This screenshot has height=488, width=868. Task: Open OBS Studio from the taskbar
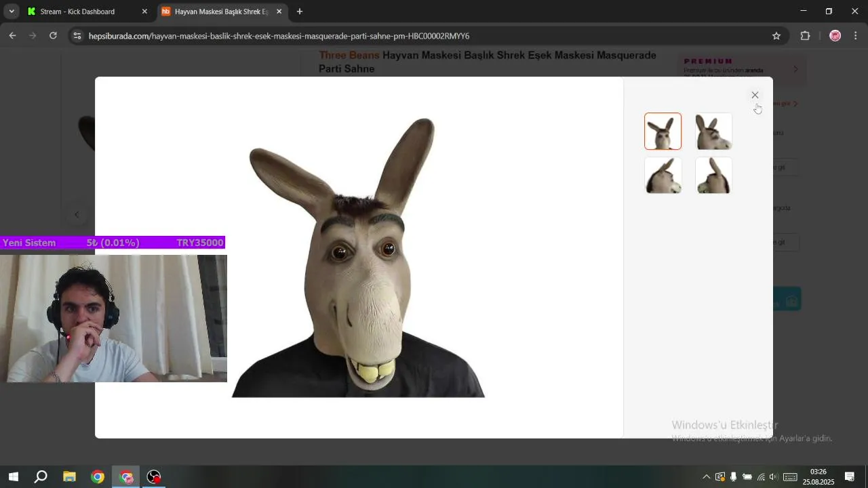155,477
